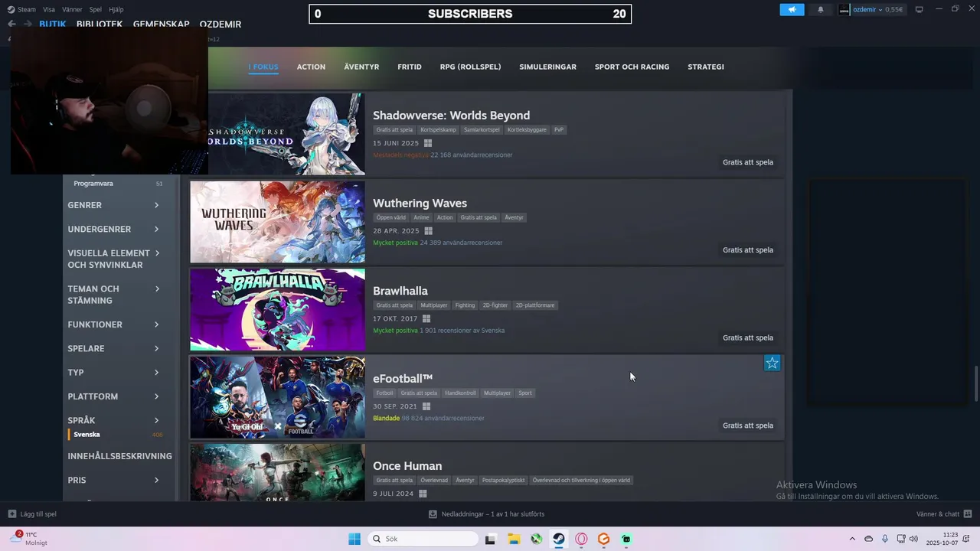Click the Handkontroll tag on eFootball

point(460,393)
